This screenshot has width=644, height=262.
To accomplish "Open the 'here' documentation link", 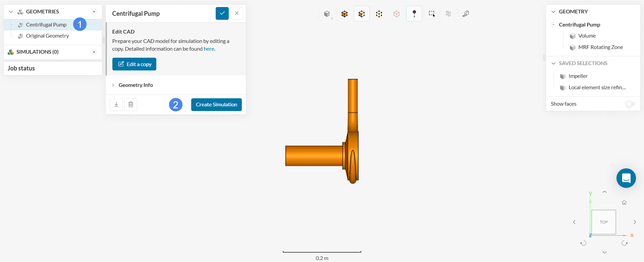I will [x=209, y=49].
